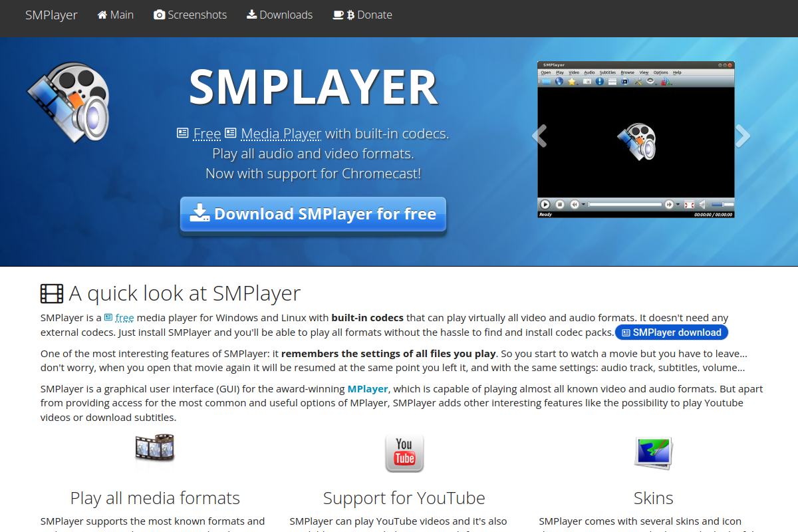Go to previous carousel slide with the left chevron
Image resolution: width=798 pixels, height=532 pixels.
[540, 136]
